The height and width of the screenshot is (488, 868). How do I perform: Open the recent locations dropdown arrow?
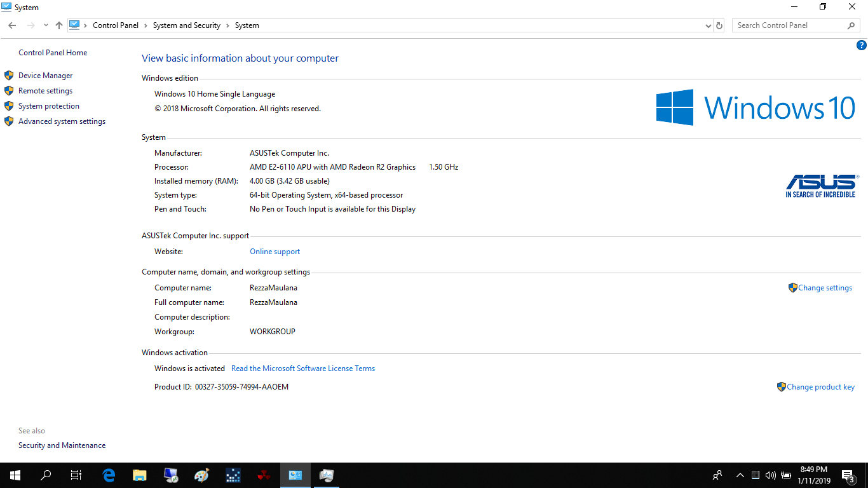point(46,25)
